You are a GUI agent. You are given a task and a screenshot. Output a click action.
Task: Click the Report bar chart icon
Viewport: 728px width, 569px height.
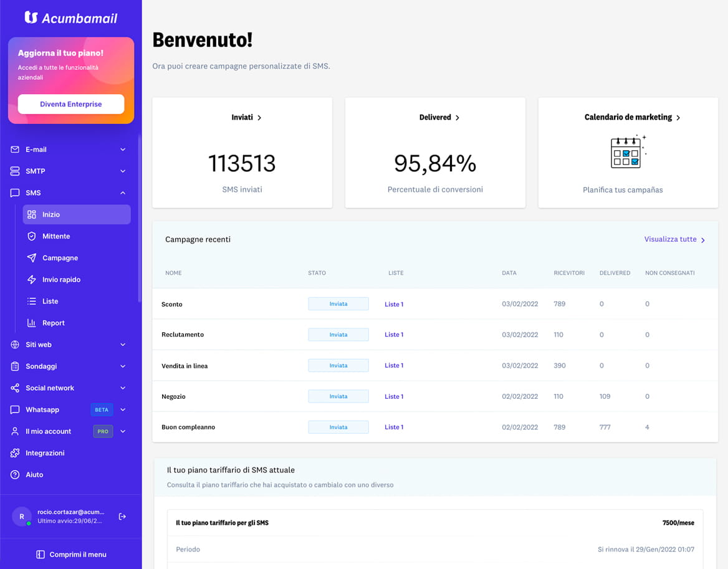(x=32, y=323)
